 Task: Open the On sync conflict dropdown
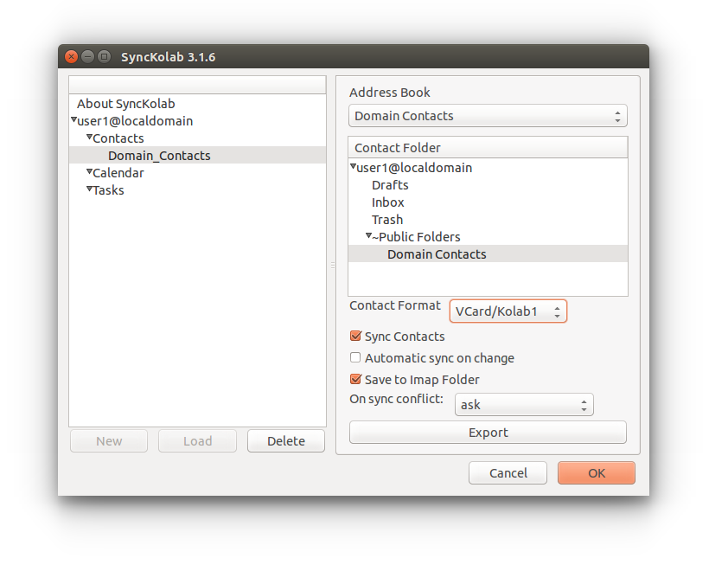tap(524, 404)
